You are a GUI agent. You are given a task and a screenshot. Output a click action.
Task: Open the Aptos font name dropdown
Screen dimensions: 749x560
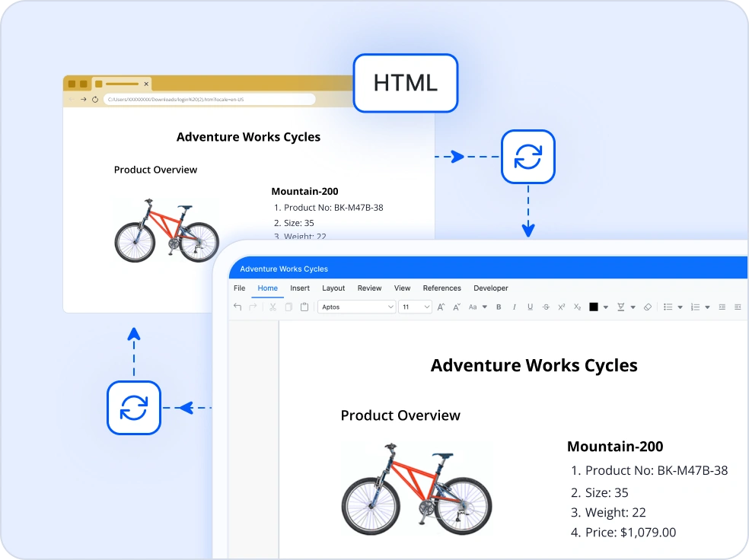tap(356, 307)
